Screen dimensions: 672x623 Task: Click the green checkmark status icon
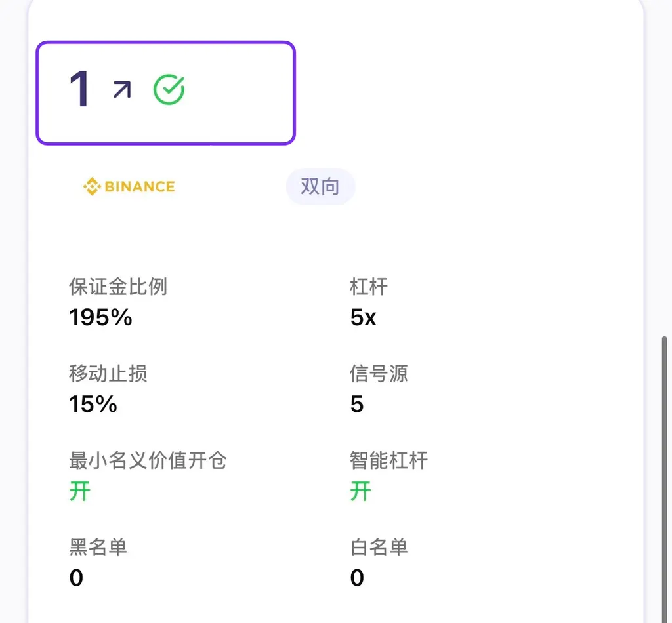click(169, 89)
